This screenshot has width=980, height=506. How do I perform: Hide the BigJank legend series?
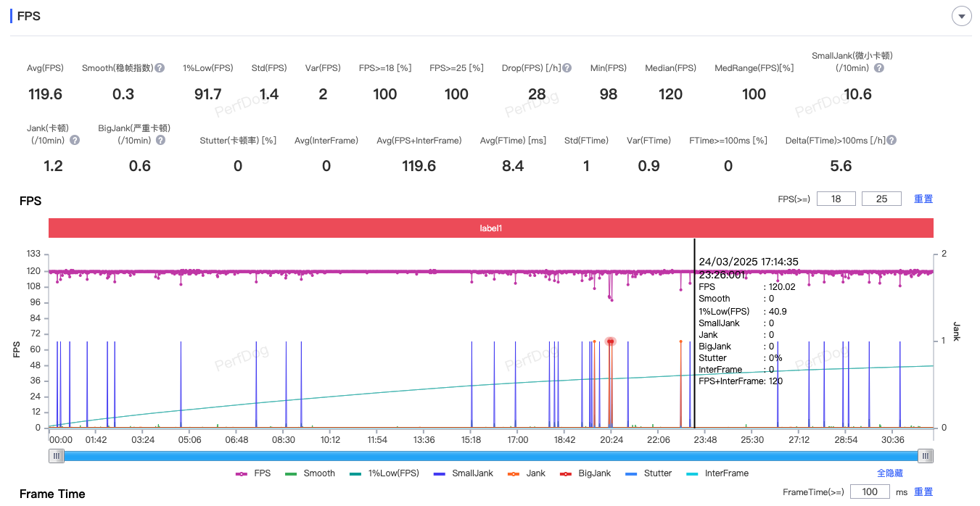point(585,473)
